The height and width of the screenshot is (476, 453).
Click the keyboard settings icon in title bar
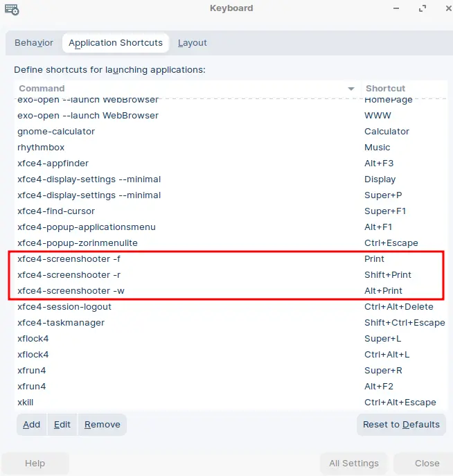pyautogui.click(x=12, y=10)
